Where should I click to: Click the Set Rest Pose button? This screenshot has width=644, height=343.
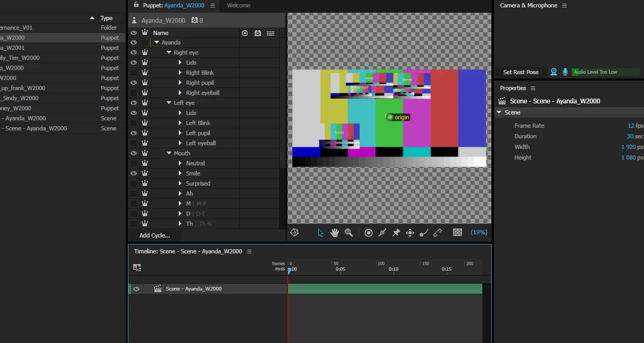click(521, 72)
